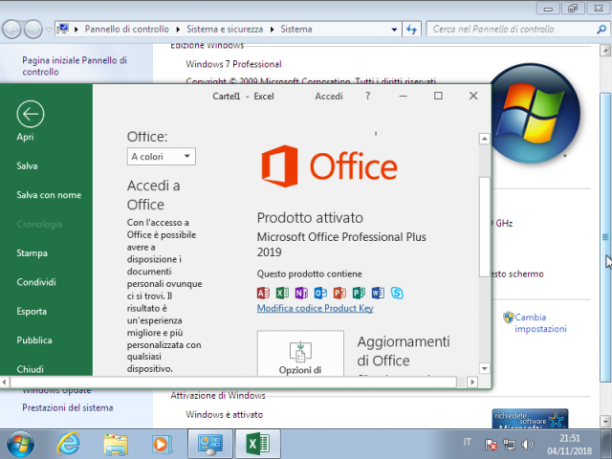Click the Publisher app icon under product contents

(359, 293)
